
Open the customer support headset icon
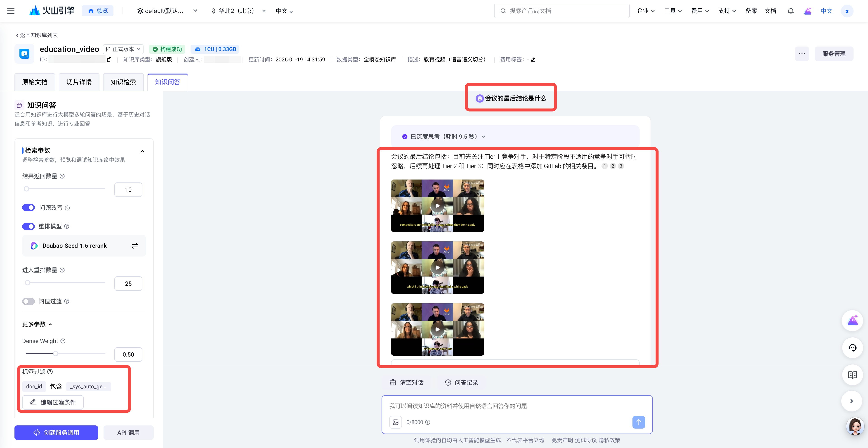tap(852, 348)
